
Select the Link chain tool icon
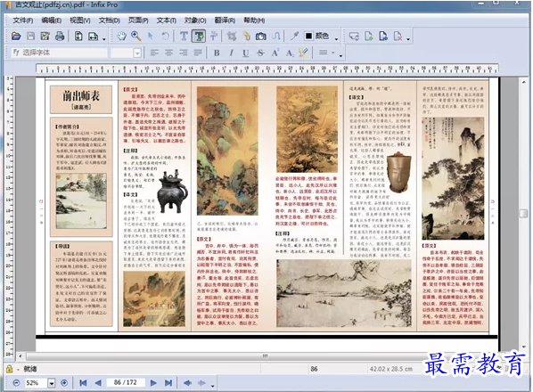tap(246, 36)
